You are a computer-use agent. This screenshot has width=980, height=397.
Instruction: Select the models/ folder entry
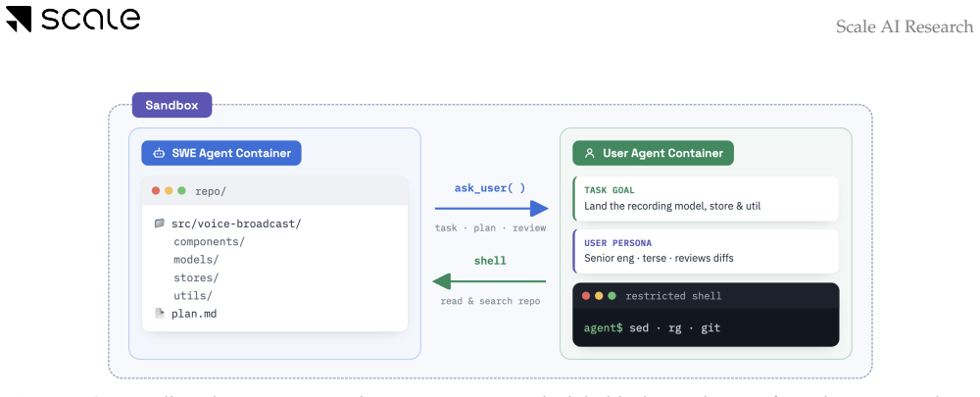[x=196, y=260]
